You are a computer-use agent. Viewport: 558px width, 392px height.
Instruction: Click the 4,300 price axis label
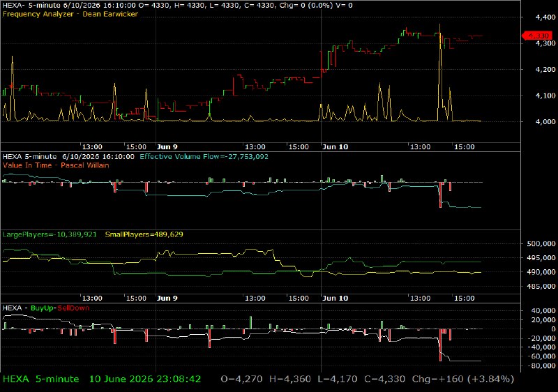[545, 43]
